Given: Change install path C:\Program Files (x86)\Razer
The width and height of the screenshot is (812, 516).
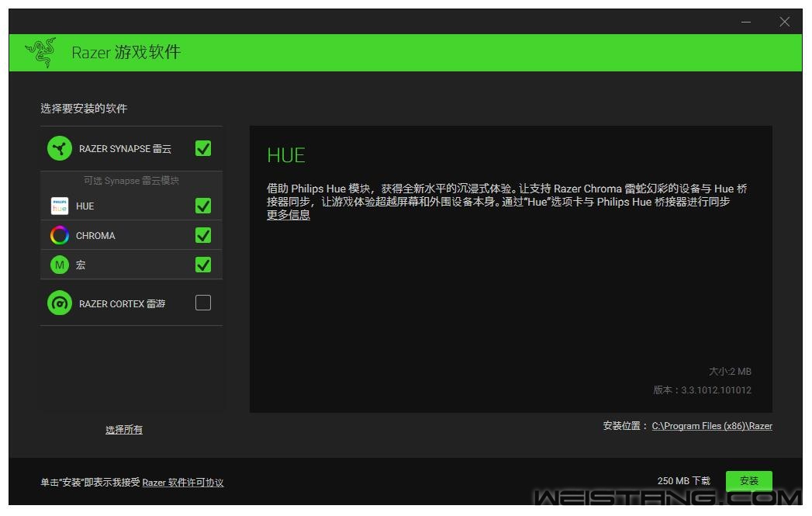Looking at the screenshot, I should pyautogui.click(x=711, y=426).
